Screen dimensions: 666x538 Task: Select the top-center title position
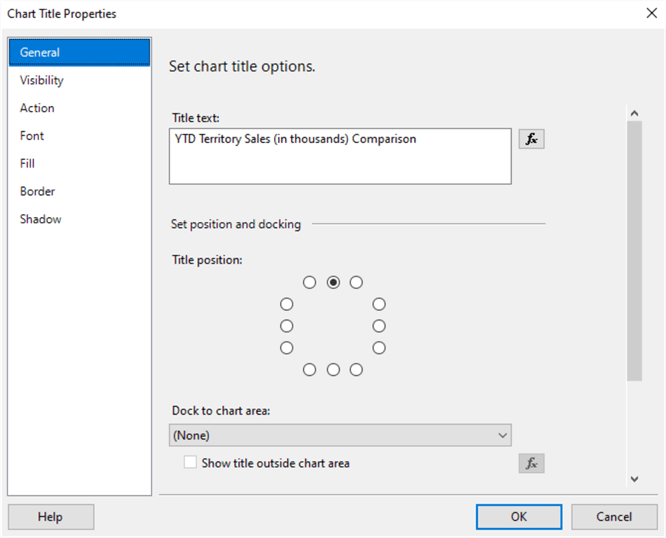pyautogui.click(x=333, y=283)
